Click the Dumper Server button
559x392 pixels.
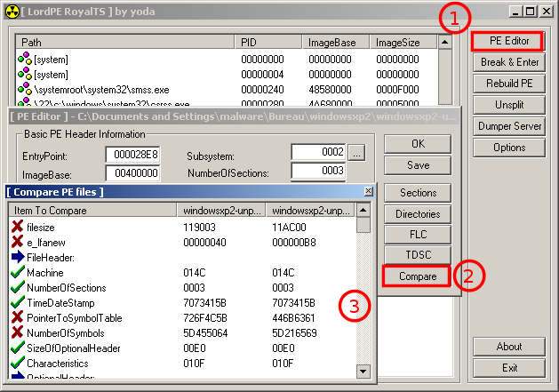[508, 126]
